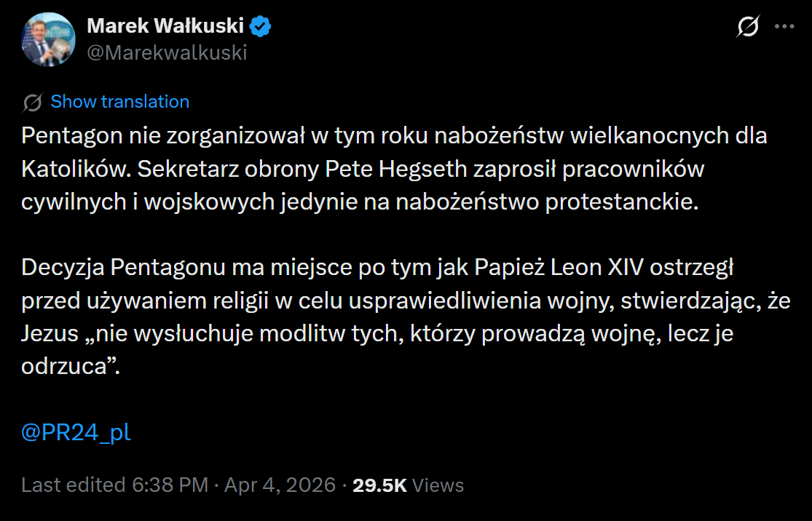Open Marek Wałkuski's profile picture
Viewport: 812px width, 521px height.
tap(48, 38)
